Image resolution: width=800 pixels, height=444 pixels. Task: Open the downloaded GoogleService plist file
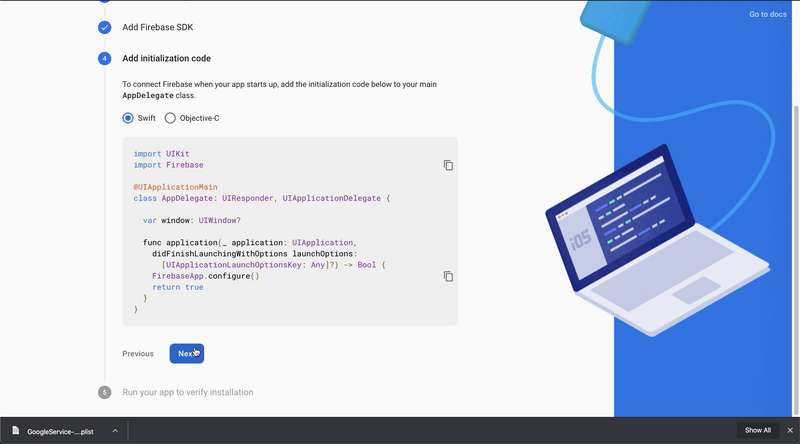[x=60, y=432]
